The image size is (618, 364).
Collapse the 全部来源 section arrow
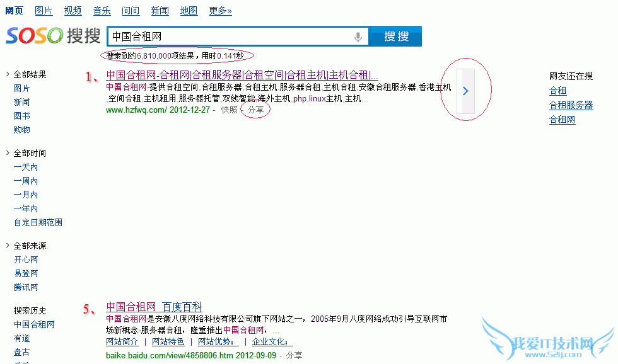pos(8,245)
